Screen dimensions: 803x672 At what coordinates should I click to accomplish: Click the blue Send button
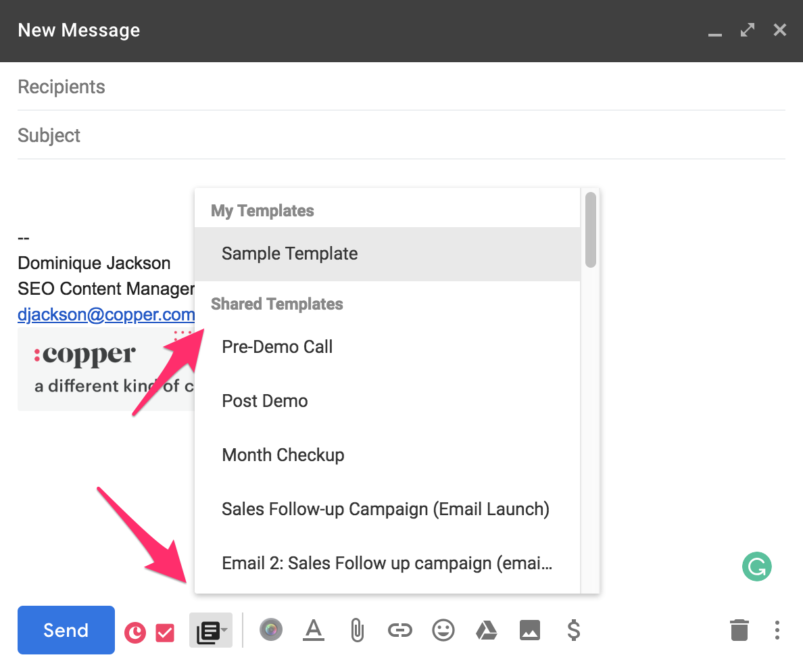coord(66,630)
